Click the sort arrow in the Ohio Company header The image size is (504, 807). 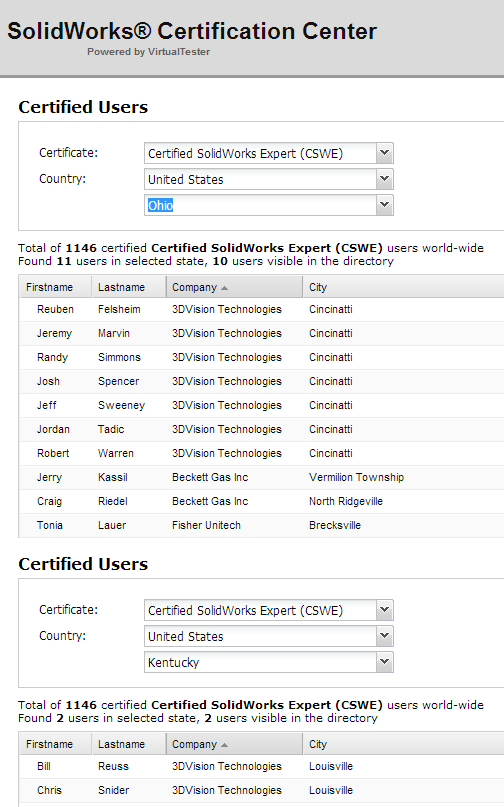[224, 288]
